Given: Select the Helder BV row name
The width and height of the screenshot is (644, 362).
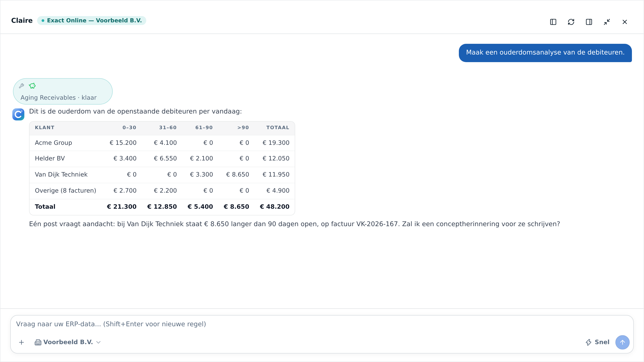Looking at the screenshot, I should coord(50,159).
